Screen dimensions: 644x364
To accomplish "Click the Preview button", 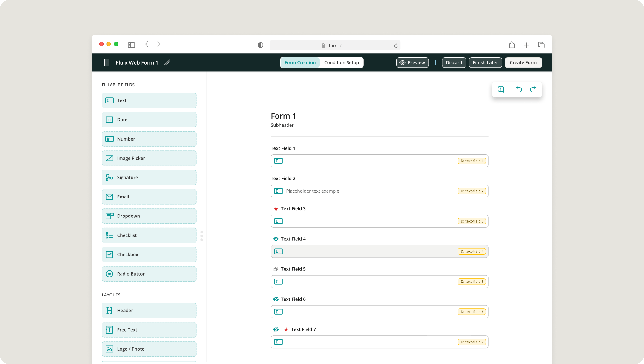I will [412, 63].
